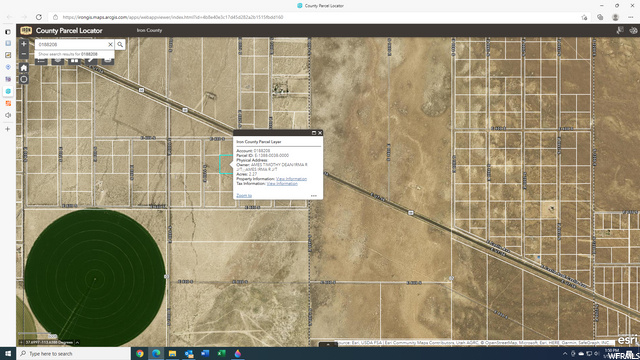640x360 pixels.
Task: Click the green circular crop field on map
Action: (95, 278)
